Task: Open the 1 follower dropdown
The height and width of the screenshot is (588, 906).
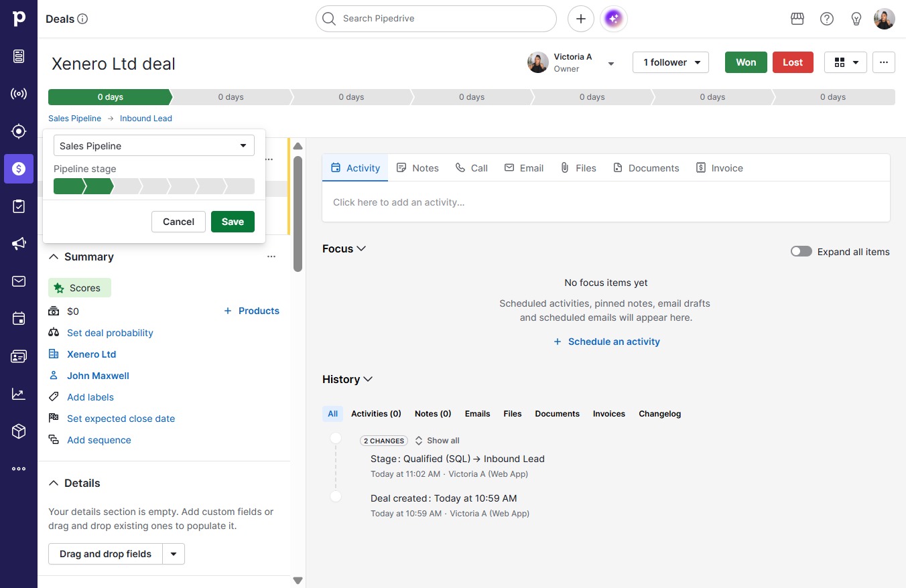Action: click(671, 62)
